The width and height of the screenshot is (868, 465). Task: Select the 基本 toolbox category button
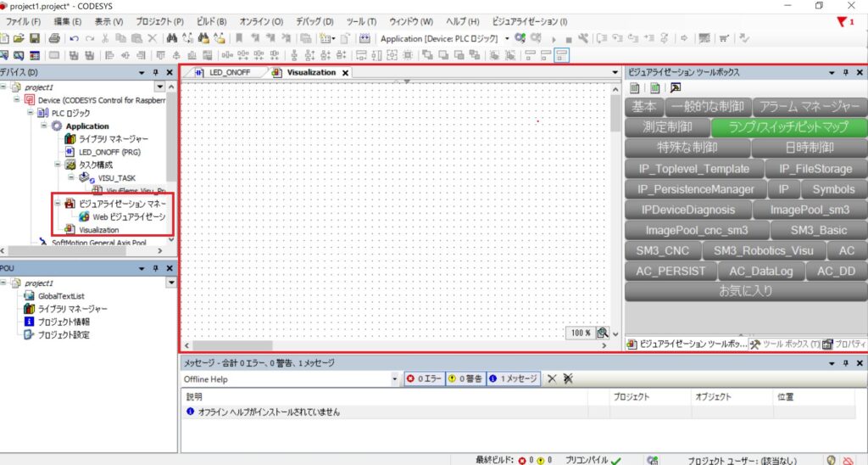click(645, 106)
